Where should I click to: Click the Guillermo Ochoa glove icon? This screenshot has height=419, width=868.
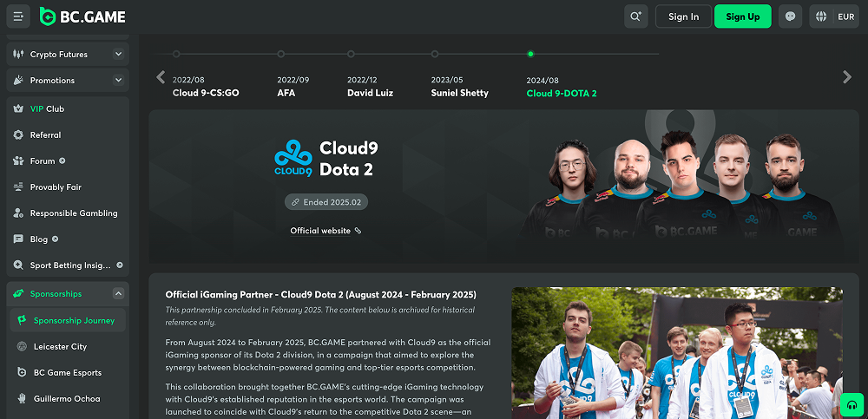(23, 398)
